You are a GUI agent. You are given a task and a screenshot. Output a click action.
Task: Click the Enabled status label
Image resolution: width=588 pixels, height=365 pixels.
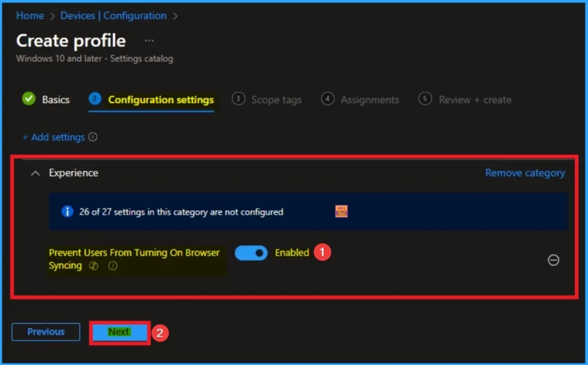[292, 253]
